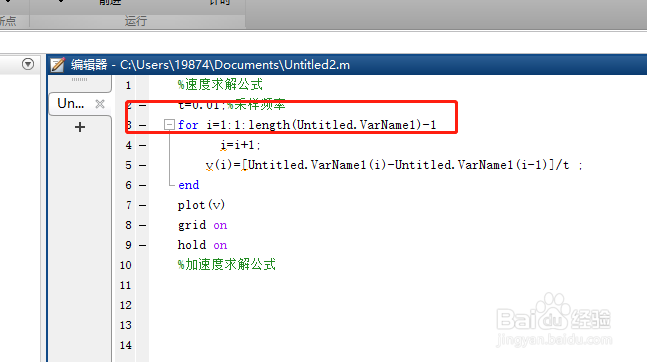The width and height of the screenshot is (647, 362).
Task: Click 'grid' on line 8
Action: [x=192, y=225]
